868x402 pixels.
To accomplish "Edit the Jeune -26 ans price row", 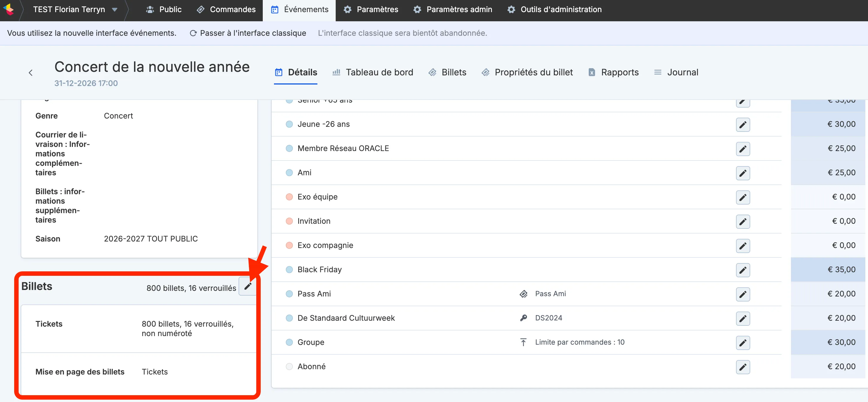I will [x=743, y=124].
